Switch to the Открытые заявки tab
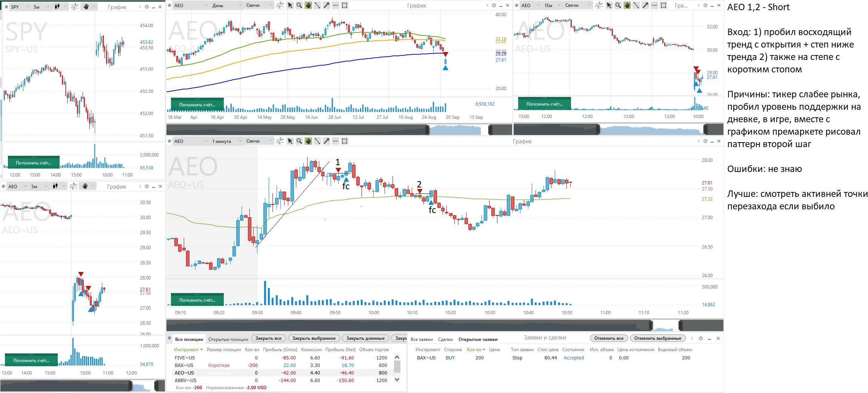 pos(478,339)
